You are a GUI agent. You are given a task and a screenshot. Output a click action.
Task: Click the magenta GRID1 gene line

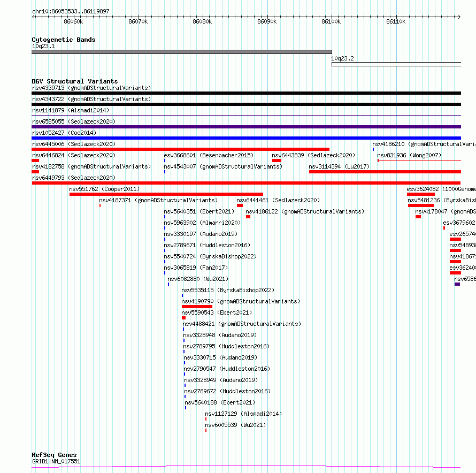click(x=246, y=467)
